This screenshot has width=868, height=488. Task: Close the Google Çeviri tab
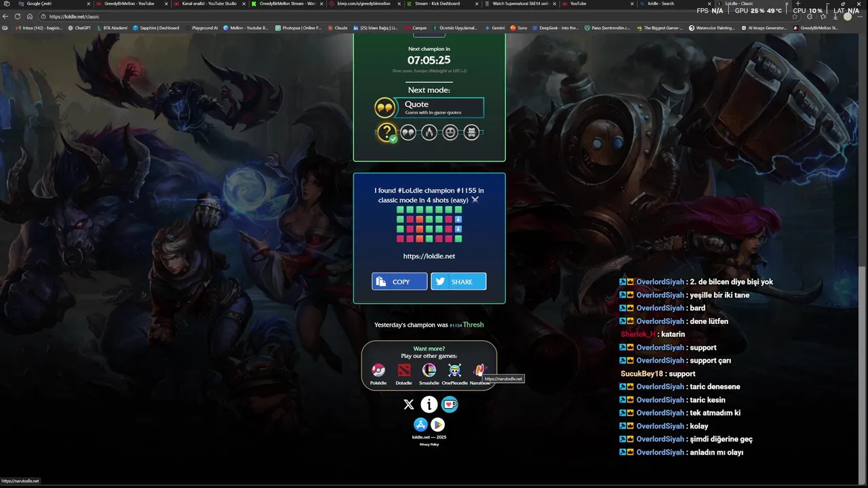click(88, 3)
